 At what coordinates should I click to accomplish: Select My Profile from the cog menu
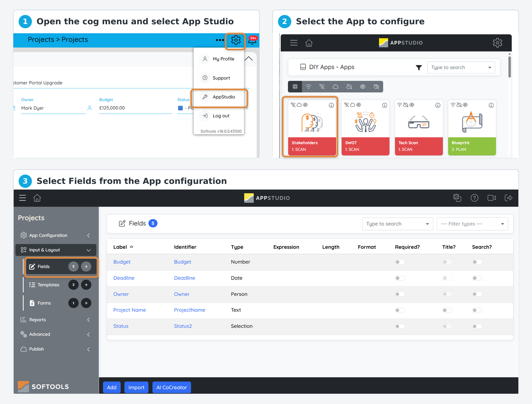click(x=219, y=59)
